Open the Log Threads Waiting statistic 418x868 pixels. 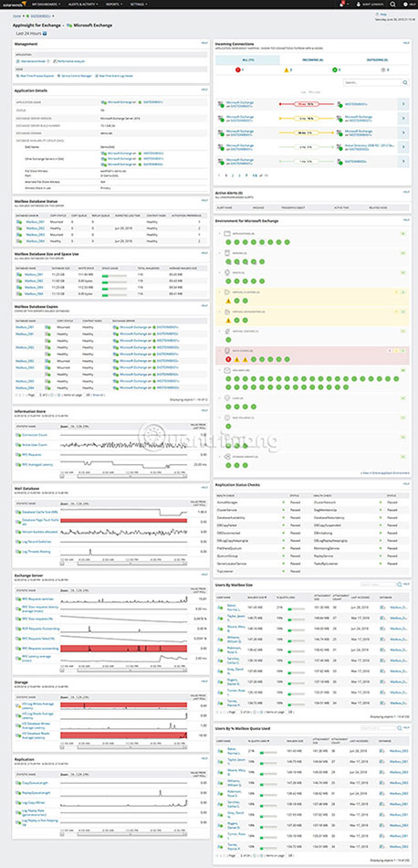tap(36, 551)
